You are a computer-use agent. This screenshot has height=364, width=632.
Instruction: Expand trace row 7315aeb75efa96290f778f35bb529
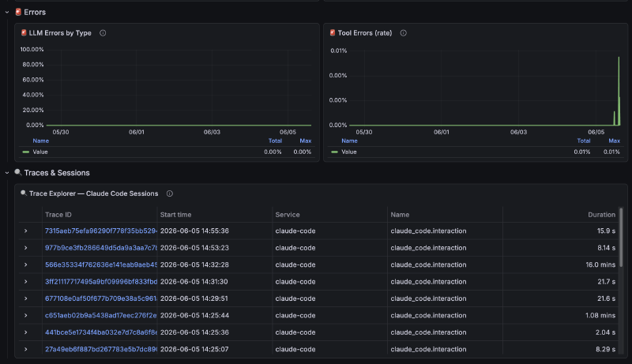(x=26, y=231)
